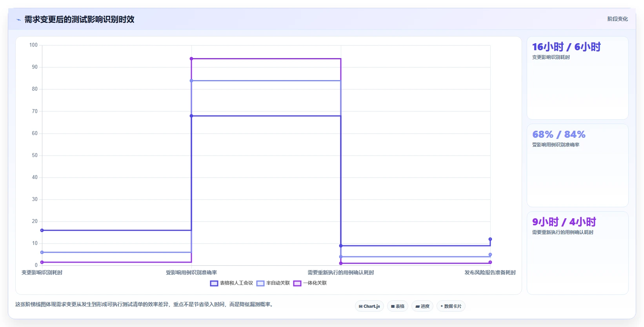Screen dimensions: 644x327
Task: Click the 表格和人工会议 data point at 68
Action: (x=191, y=116)
